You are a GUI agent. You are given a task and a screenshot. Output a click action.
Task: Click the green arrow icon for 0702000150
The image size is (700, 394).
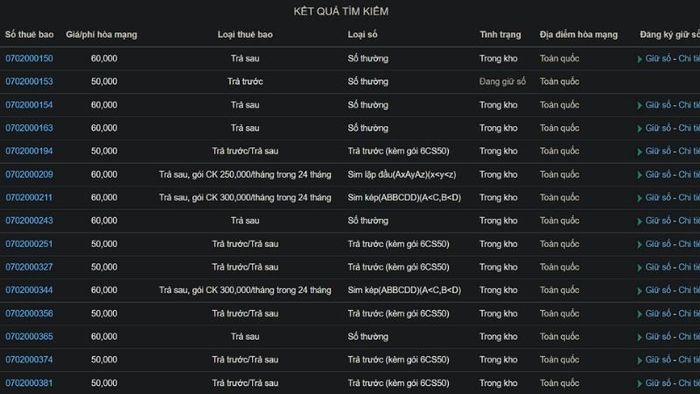(x=640, y=59)
